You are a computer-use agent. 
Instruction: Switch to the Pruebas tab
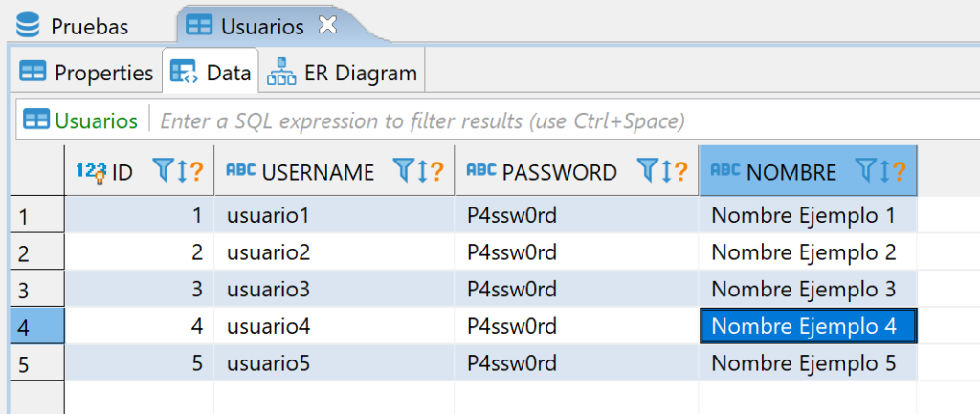(88, 27)
